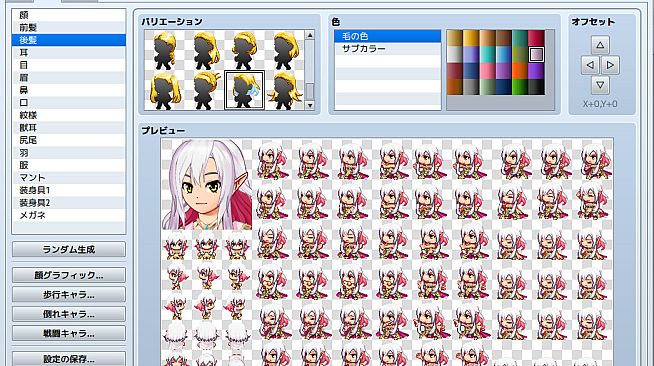
Task: Open the 服 part category
Action: [69, 165]
